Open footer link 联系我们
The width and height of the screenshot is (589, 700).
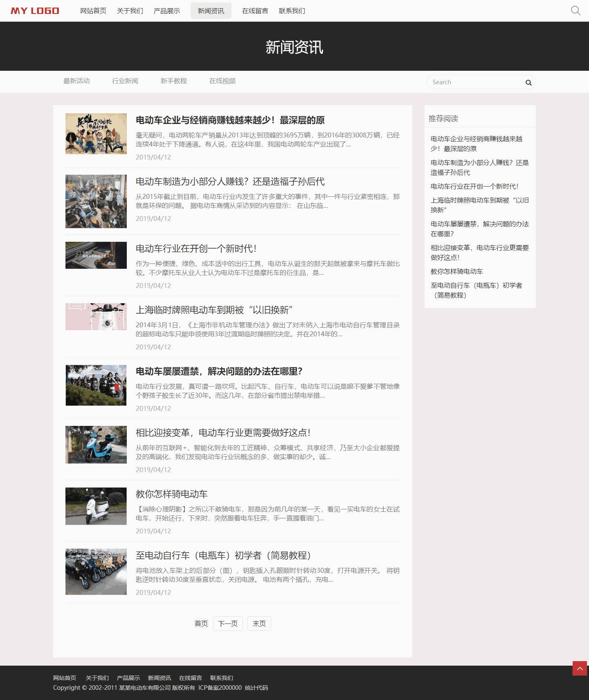(x=222, y=678)
